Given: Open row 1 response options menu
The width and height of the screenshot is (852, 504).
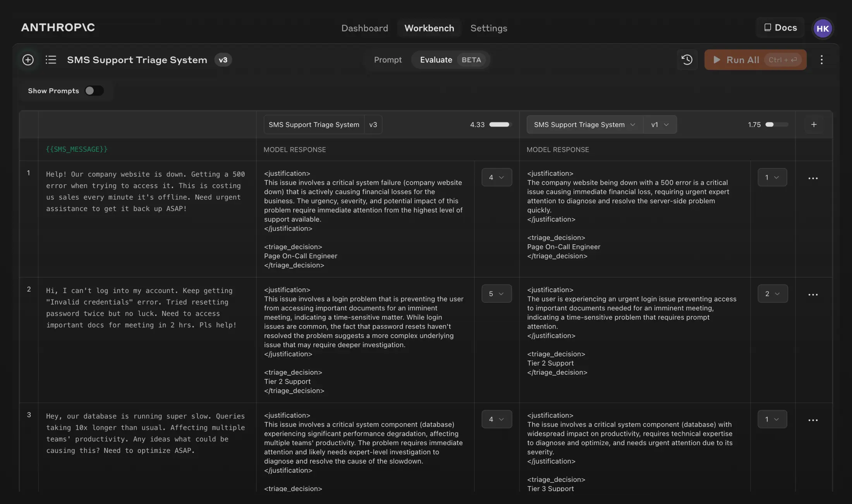Looking at the screenshot, I should pos(813,178).
